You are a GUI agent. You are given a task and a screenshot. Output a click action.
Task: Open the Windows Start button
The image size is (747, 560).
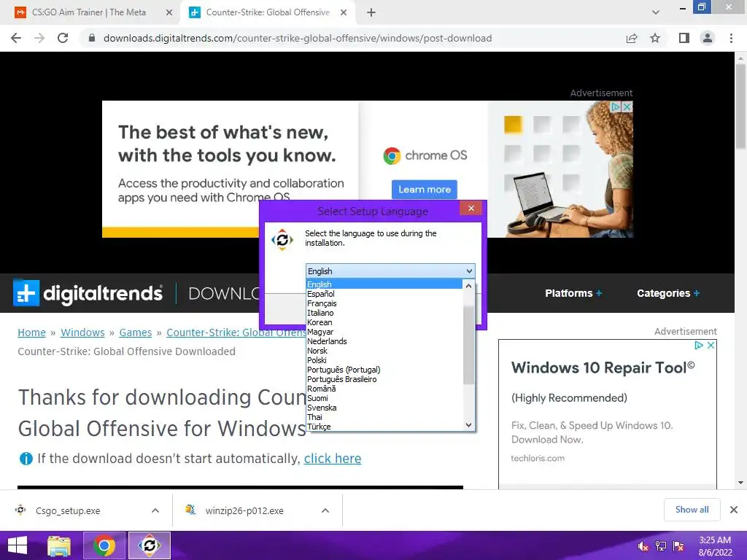click(x=18, y=545)
